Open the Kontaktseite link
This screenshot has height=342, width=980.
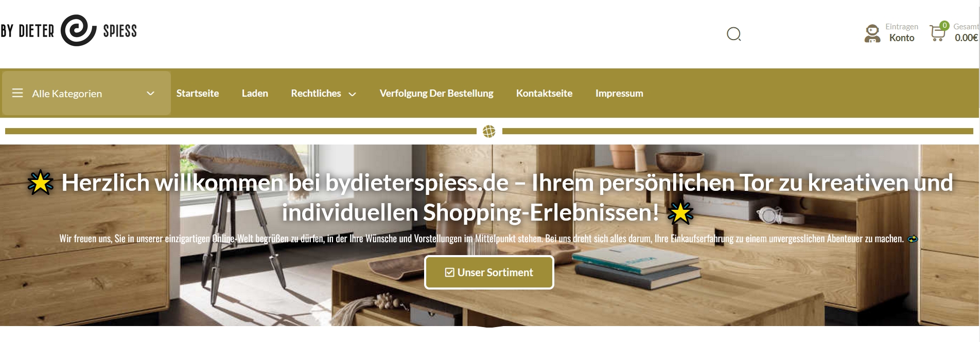[x=544, y=93]
